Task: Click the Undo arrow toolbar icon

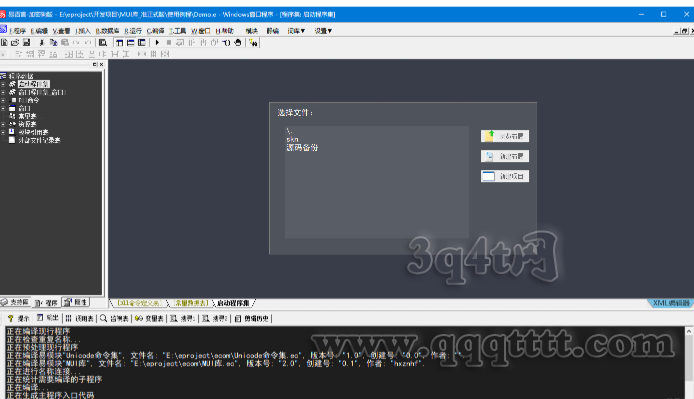Action: (76, 43)
